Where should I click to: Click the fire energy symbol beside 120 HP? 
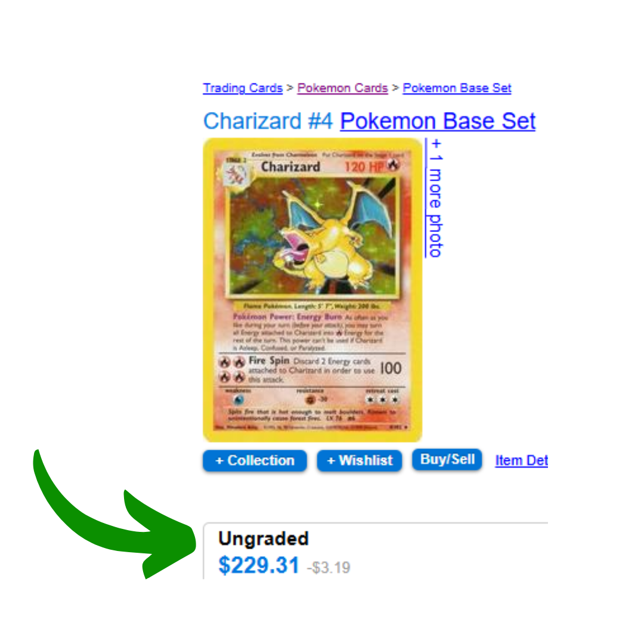point(393,165)
